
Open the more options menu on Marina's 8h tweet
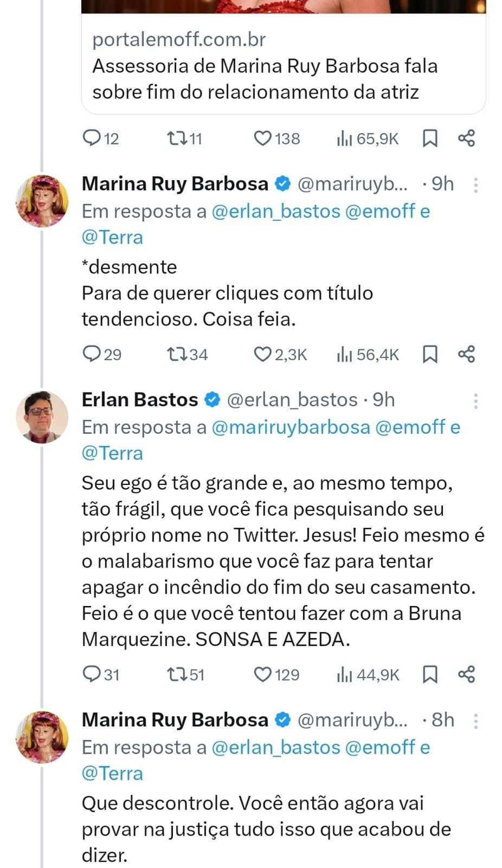475,722
